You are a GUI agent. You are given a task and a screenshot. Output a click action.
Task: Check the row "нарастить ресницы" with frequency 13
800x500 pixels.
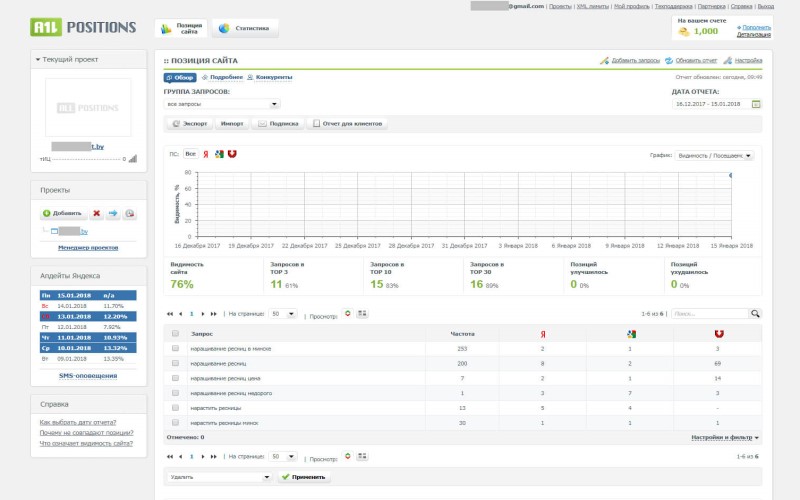pos(175,408)
